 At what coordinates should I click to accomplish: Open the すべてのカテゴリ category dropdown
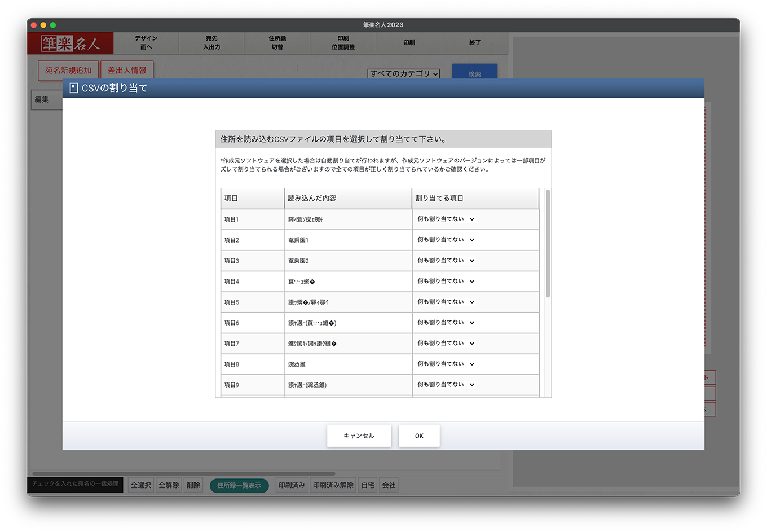pyautogui.click(x=404, y=74)
